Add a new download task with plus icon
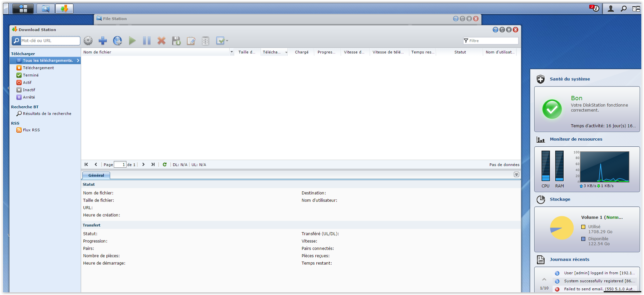This screenshot has width=644, height=295. point(103,41)
